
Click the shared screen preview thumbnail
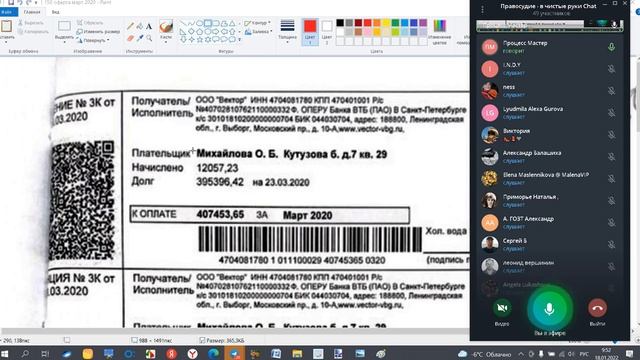click(x=550, y=25)
